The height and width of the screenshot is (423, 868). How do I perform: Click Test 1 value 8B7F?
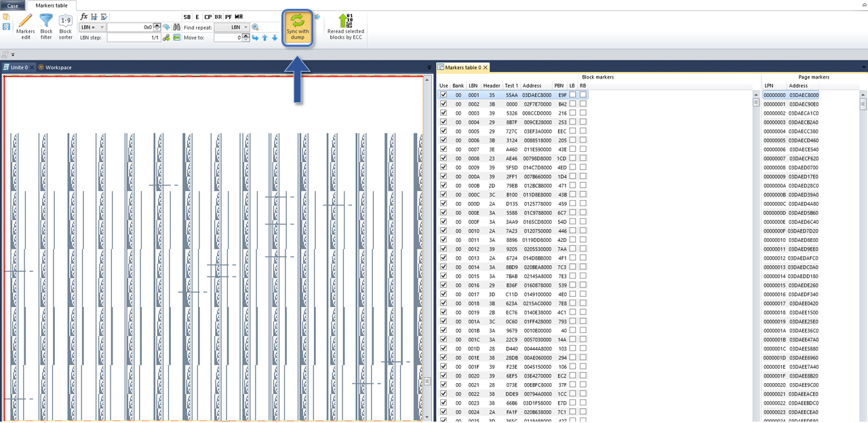[511, 122]
